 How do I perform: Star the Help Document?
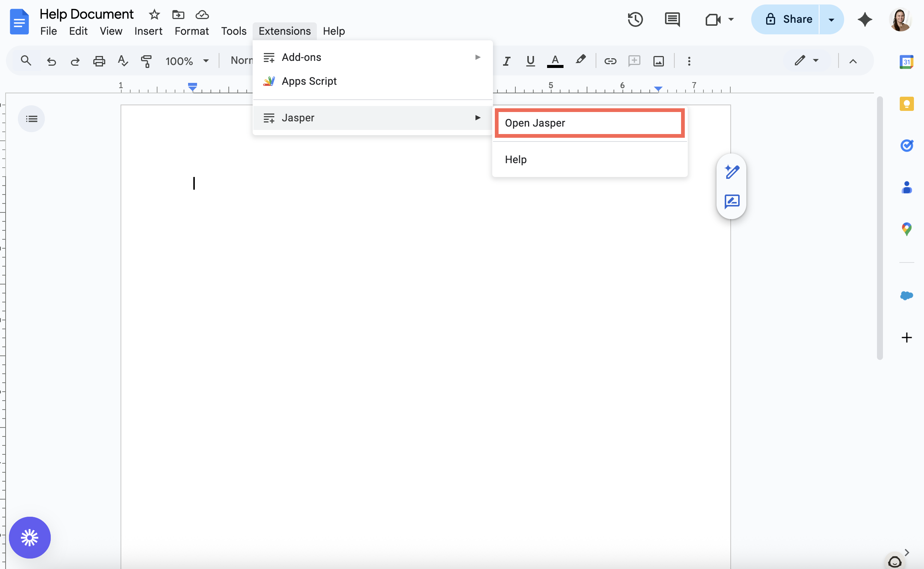[154, 15]
